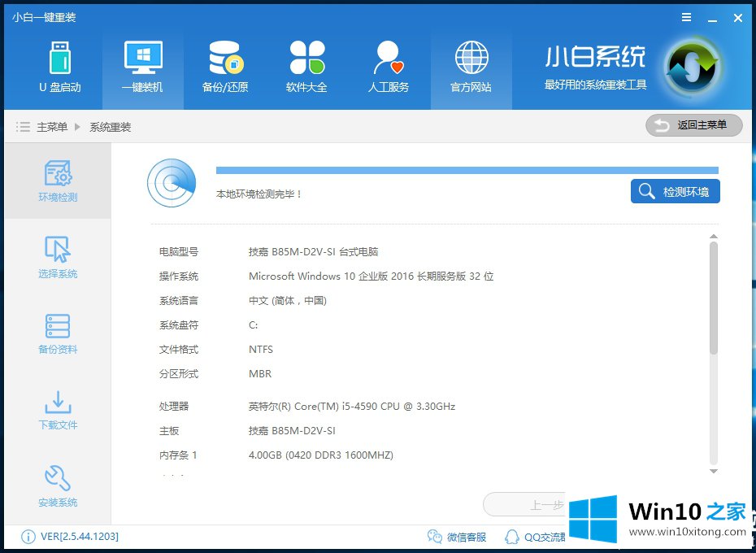Image resolution: width=756 pixels, height=553 pixels.
Task: Select 下载文件 step in sidebar
Action: (x=58, y=410)
